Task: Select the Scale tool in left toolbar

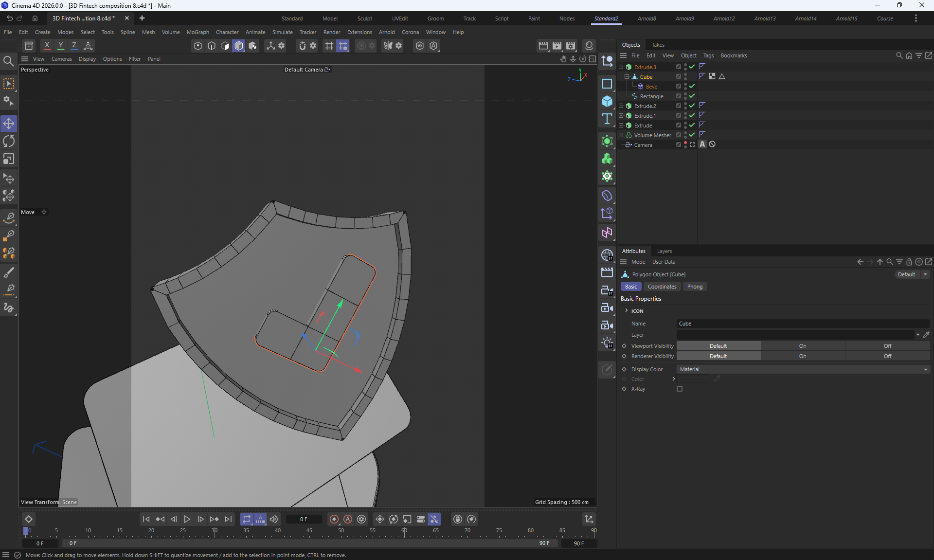Action: click(9, 160)
